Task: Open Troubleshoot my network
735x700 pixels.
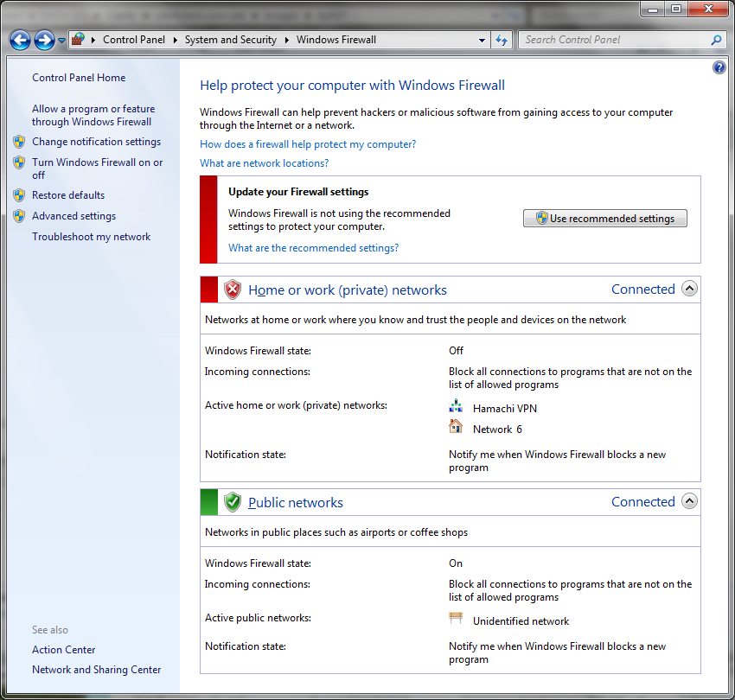Action: point(92,237)
